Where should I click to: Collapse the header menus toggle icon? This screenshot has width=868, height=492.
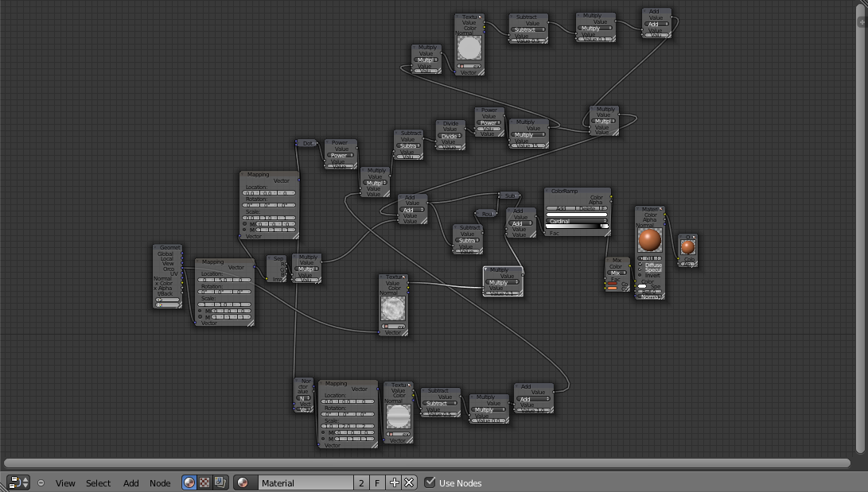(41, 482)
